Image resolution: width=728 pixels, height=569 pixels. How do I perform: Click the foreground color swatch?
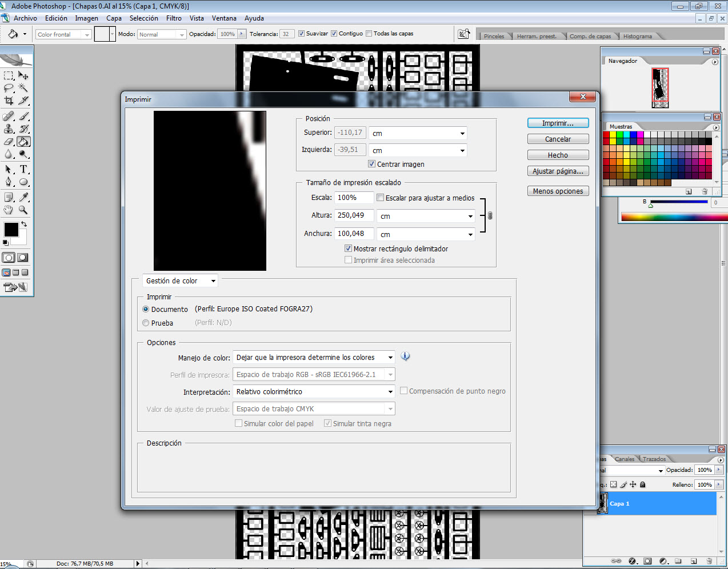pyautogui.click(x=11, y=230)
